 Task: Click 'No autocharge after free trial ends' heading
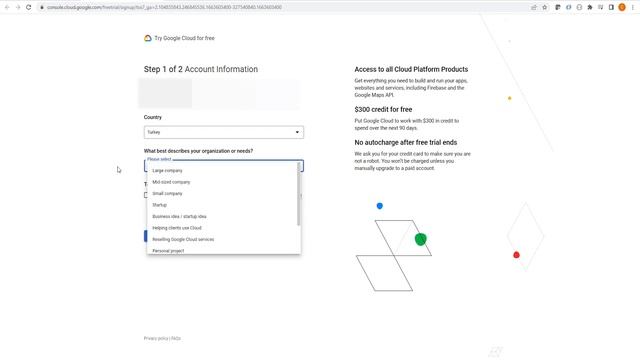point(406,142)
